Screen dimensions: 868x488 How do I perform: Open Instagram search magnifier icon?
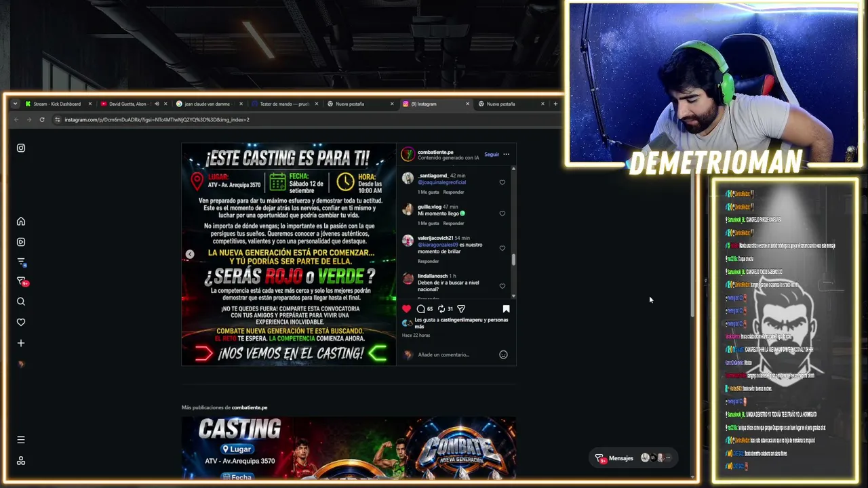pyautogui.click(x=21, y=302)
